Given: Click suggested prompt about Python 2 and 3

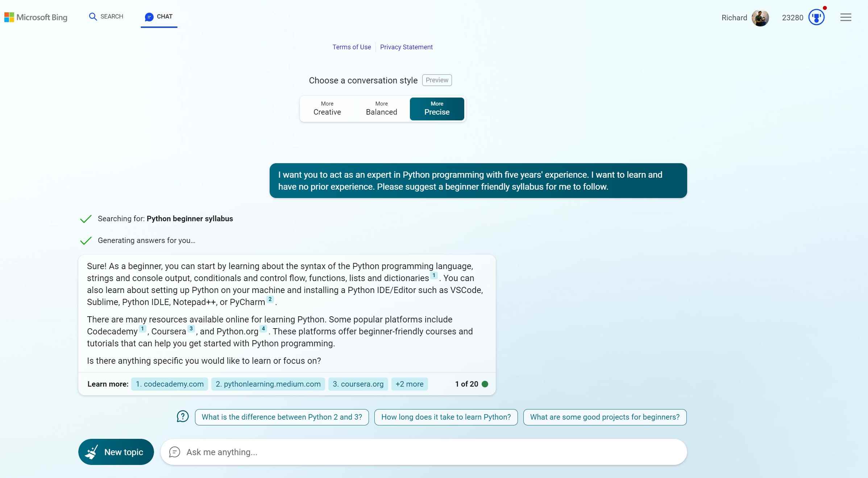Looking at the screenshot, I should click(x=282, y=416).
